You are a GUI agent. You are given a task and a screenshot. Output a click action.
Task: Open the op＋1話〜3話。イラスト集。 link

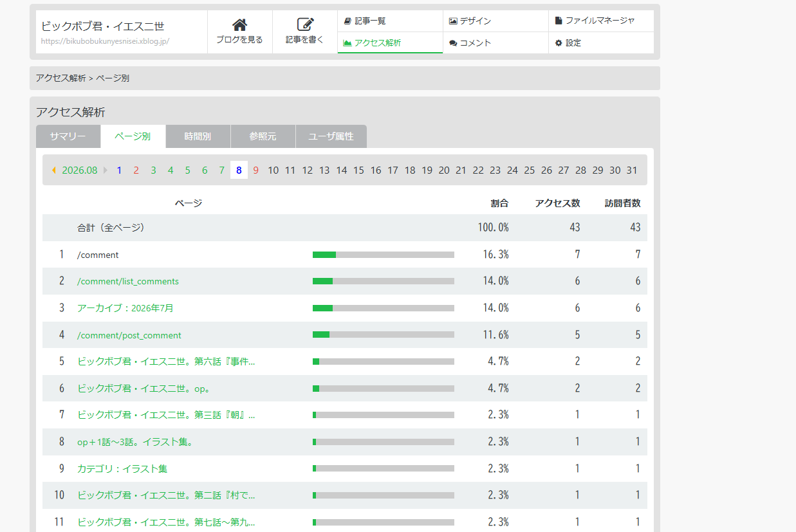pos(136,442)
